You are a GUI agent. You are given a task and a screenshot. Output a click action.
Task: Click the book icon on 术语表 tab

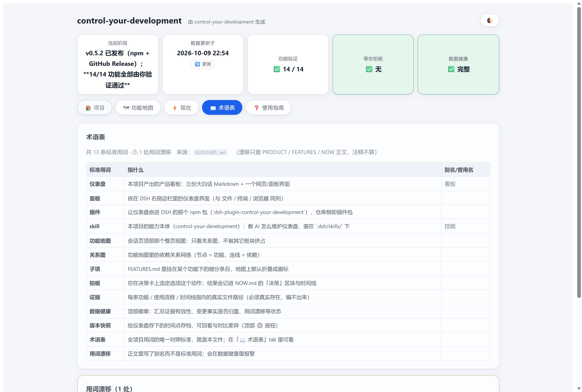click(213, 108)
